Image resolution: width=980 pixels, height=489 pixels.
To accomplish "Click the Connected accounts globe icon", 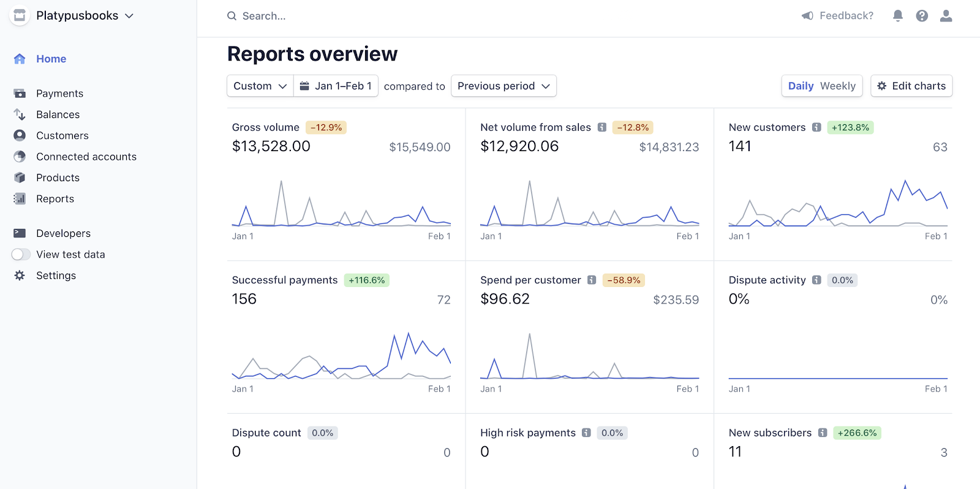I will [x=20, y=157].
